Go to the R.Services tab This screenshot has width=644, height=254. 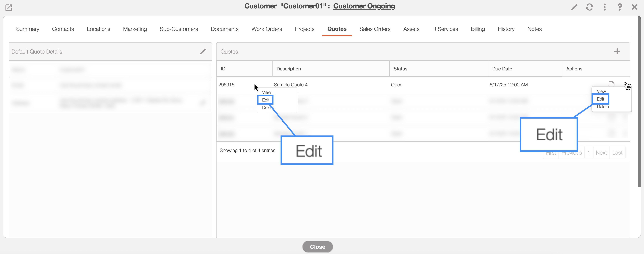(x=445, y=29)
